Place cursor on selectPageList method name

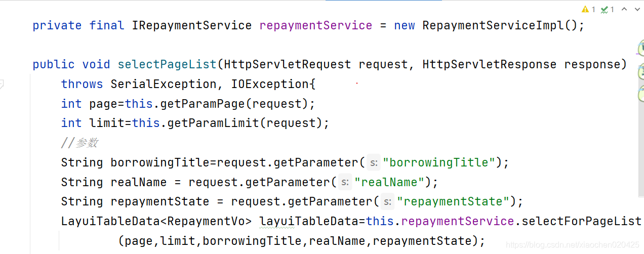(x=168, y=64)
